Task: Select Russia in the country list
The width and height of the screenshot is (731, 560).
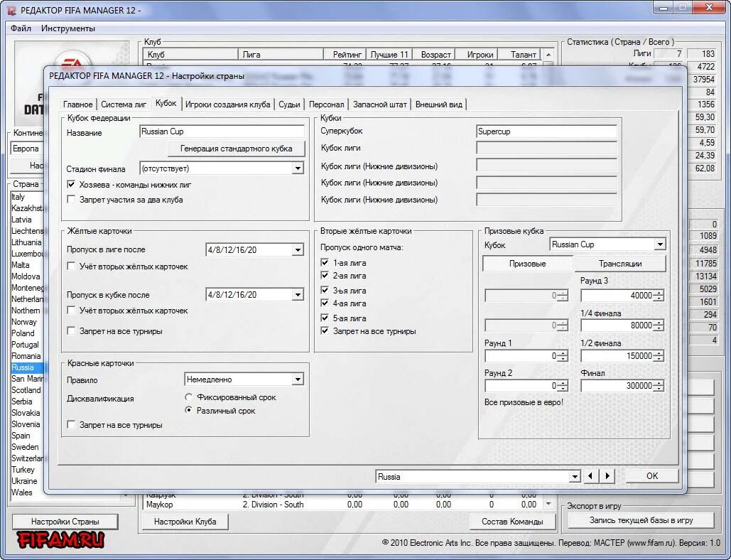Action: point(26,367)
